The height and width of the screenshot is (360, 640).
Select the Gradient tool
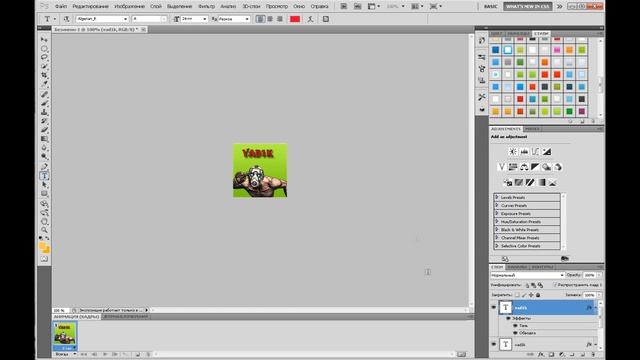(44, 139)
